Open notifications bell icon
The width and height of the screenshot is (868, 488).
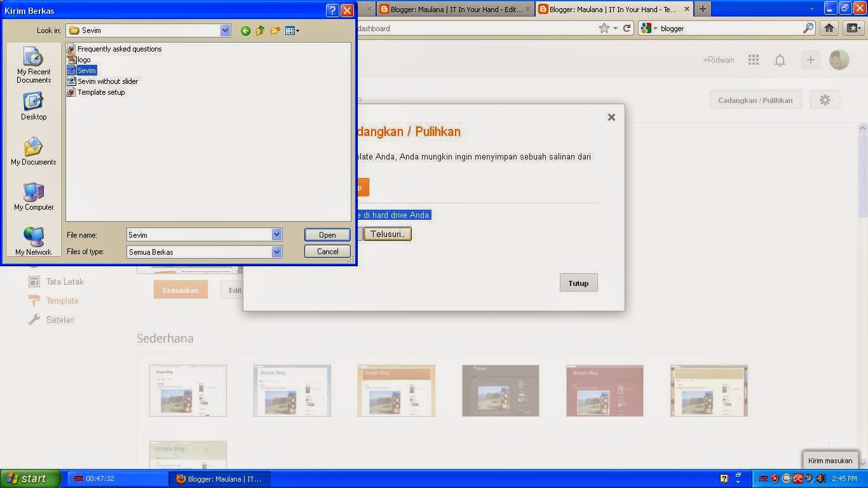point(780,60)
